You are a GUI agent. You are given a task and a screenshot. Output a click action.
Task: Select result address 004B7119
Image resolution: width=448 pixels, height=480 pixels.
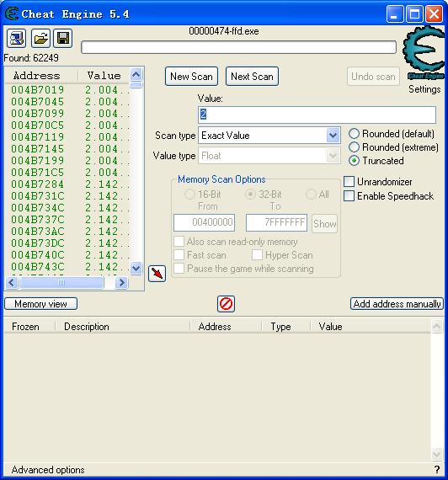pyautogui.click(x=37, y=136)
